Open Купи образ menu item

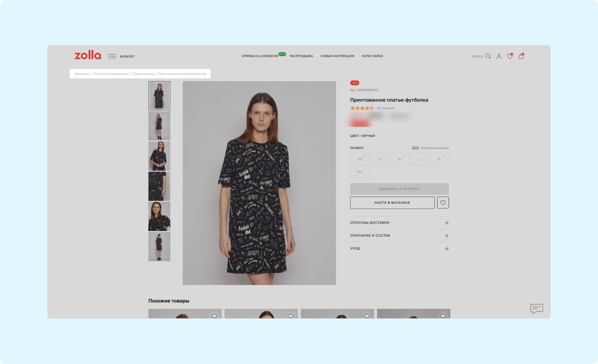(x=372, y=56)
